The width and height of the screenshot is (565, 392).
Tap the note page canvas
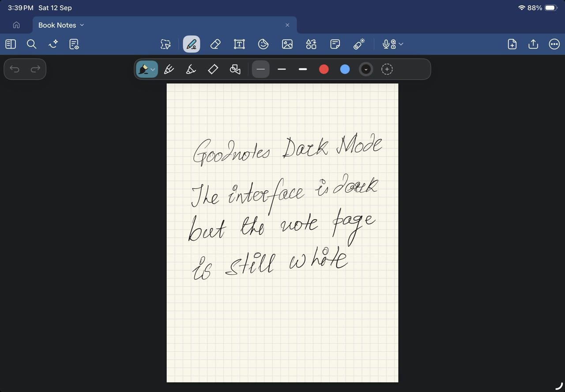click(x=282, y=233)
